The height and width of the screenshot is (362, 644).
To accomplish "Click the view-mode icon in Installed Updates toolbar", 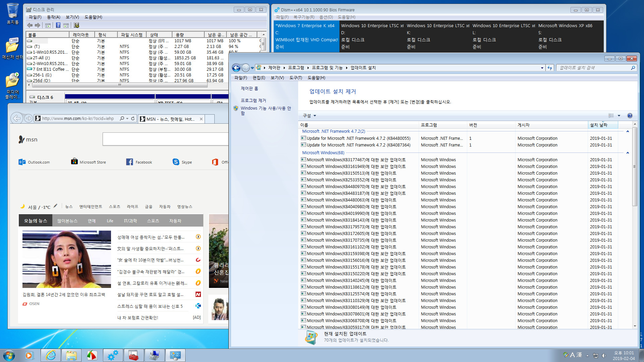I will pos(611,116).
